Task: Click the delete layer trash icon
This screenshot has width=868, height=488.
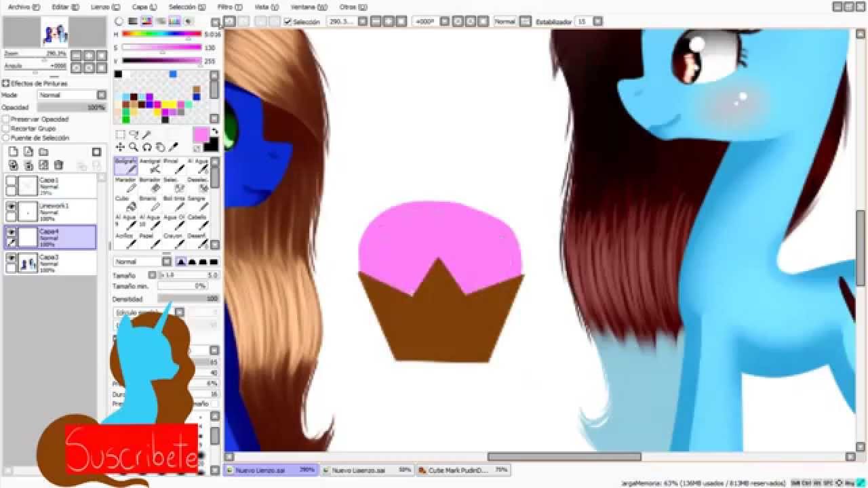Action: click(58, 165)
